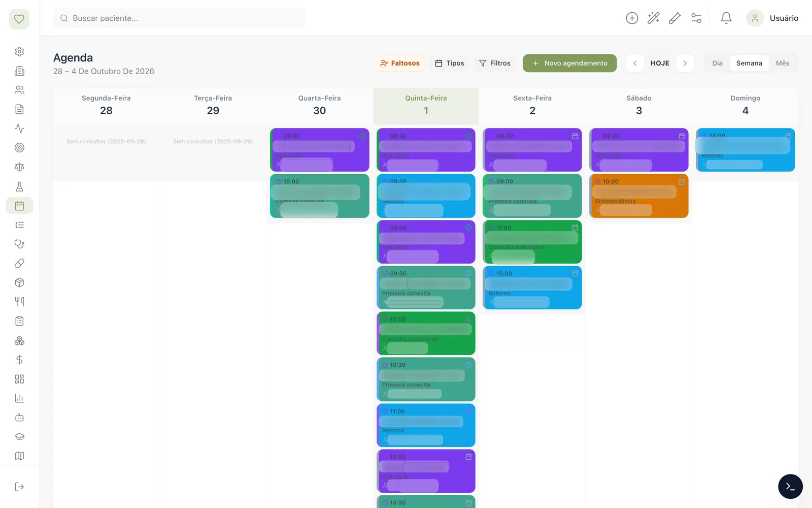Click the magic wand icon

(654, 18)
